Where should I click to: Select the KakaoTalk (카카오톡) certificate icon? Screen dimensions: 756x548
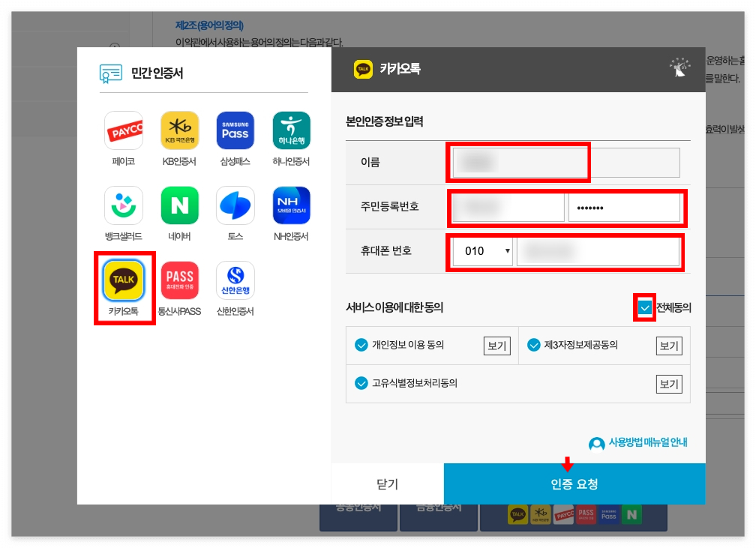click(124, 280)
